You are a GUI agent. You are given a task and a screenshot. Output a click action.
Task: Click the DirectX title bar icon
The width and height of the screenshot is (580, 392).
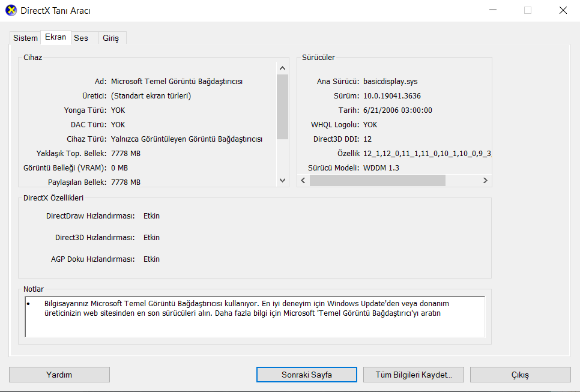[11, 10]
